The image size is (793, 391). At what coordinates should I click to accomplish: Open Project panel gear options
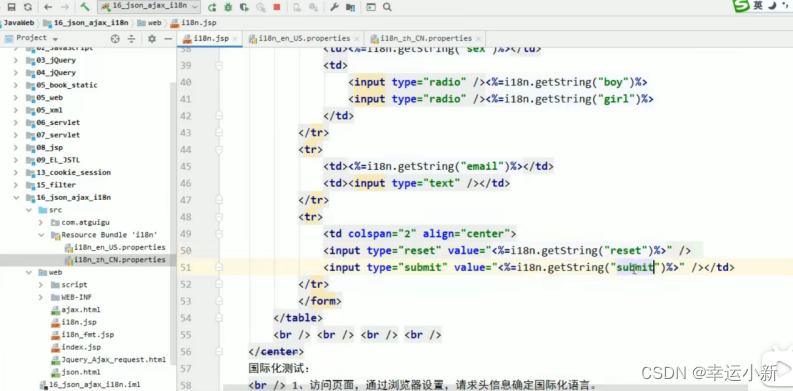(x=152, y=39)
